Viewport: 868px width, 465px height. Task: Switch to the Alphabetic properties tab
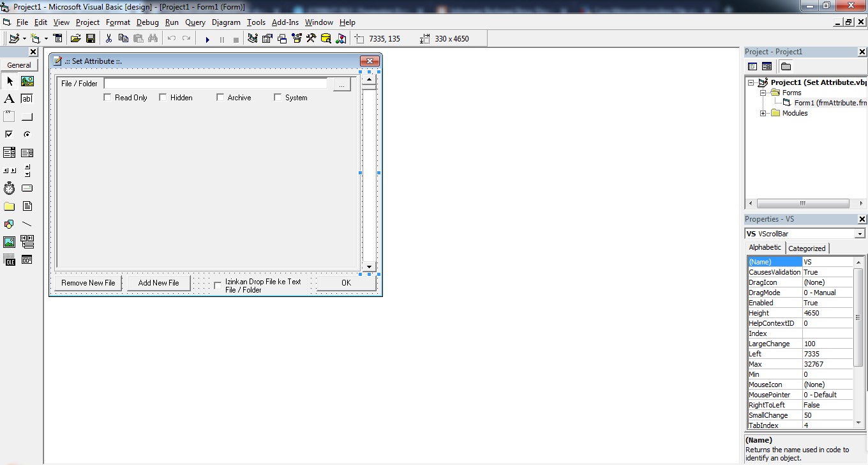click(765, 248)
